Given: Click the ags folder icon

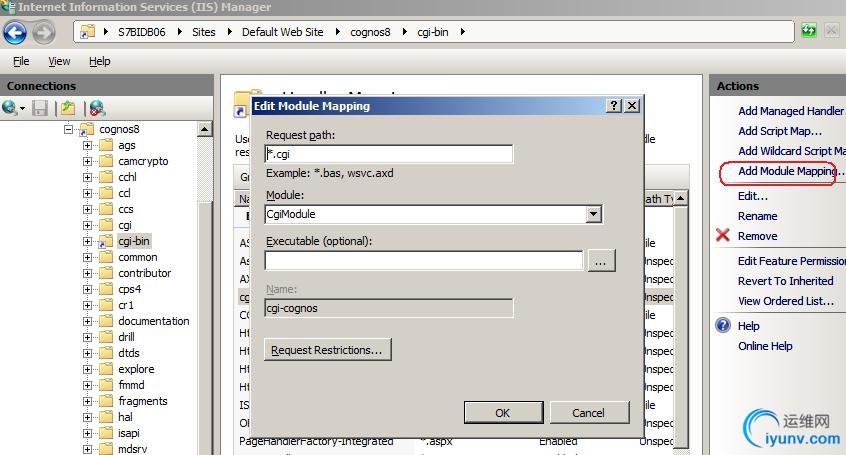Looking at the screenshot, I should [x=106, y=145].
